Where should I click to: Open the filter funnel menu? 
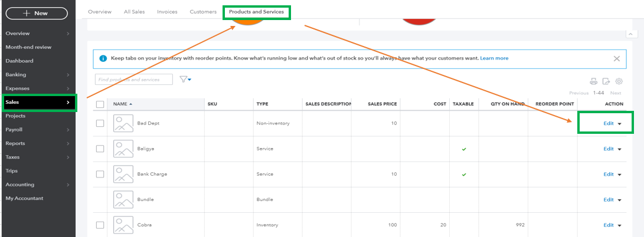185,79
